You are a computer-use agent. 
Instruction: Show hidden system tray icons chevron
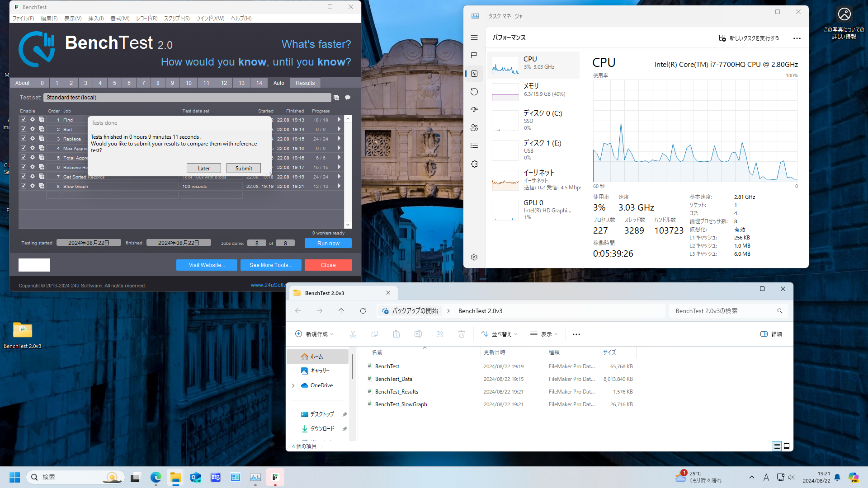[x=751, y=477]
